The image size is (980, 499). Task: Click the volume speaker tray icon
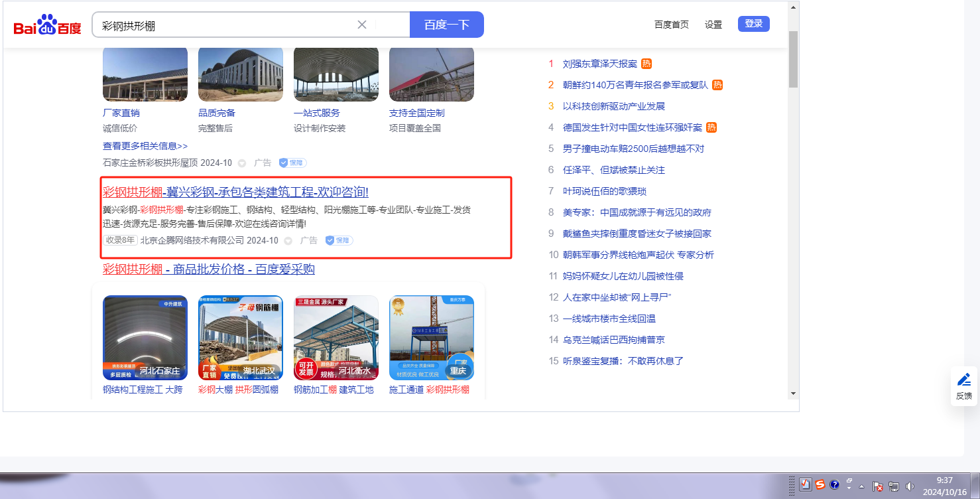point(910,486)
